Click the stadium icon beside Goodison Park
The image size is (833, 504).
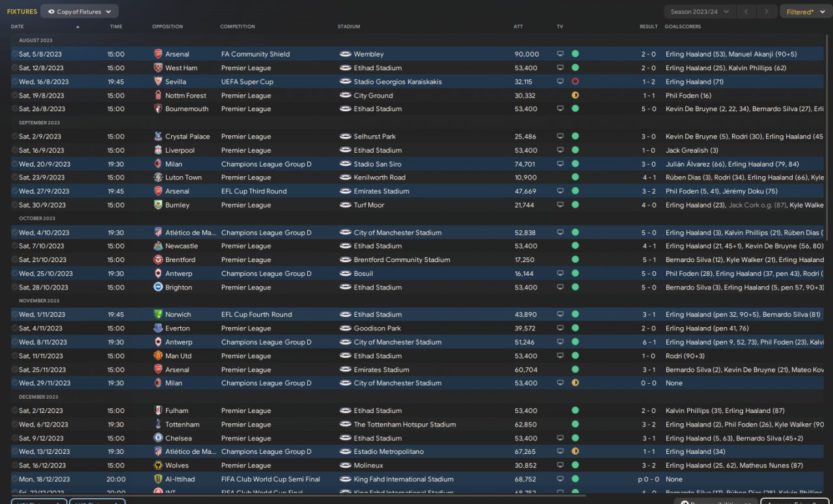point(345,328)
